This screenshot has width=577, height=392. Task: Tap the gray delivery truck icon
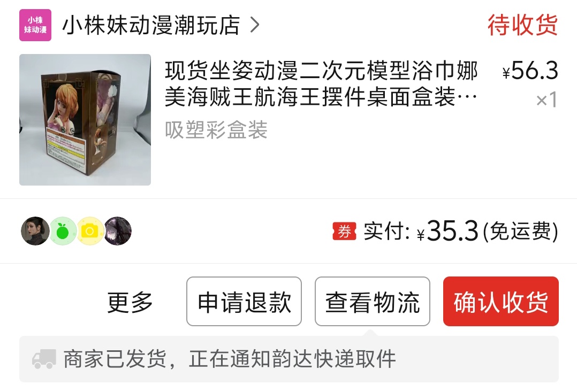44,359
